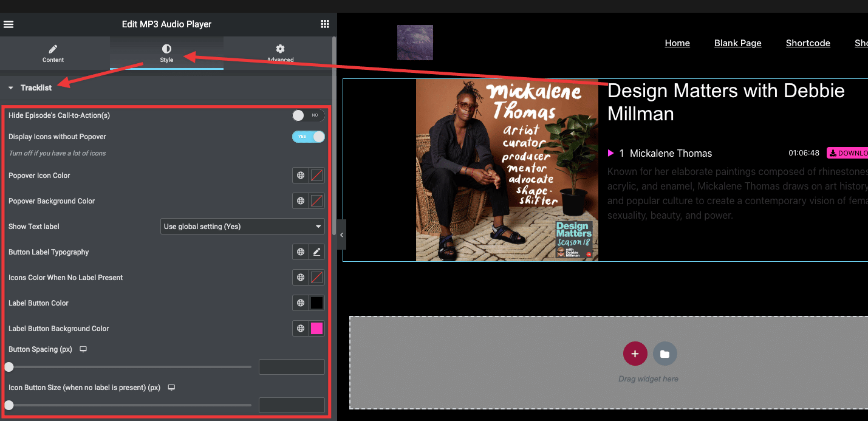Viewport: 868px width, 421px height.
Task: Enable Hide Episode's Call-to-Action(s)
Action: pos(308,115)
